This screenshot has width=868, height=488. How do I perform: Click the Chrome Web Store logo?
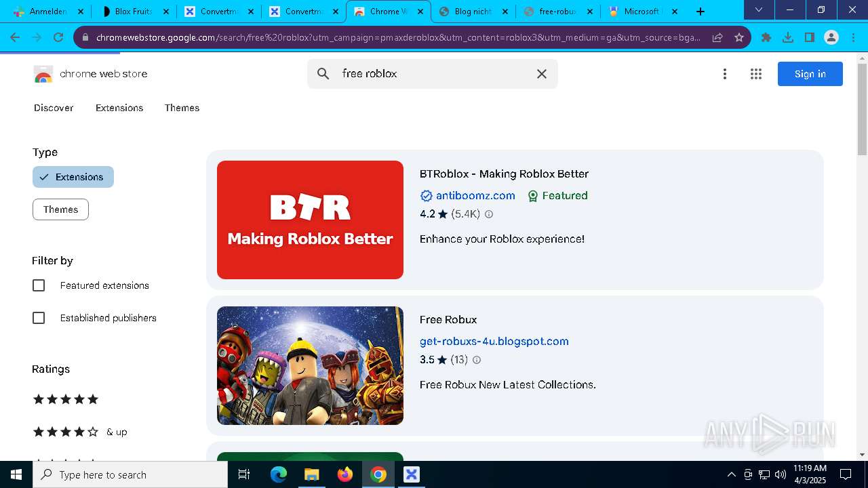(x=90, y=74)
